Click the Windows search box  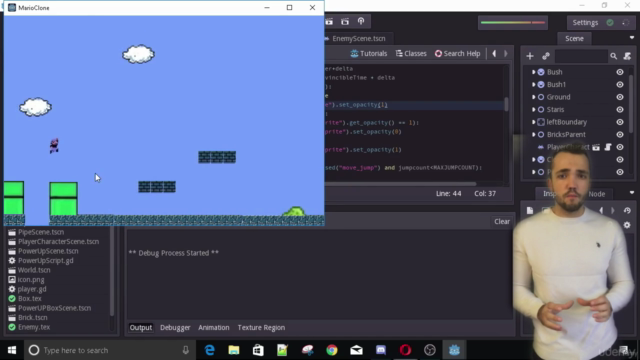click(109, 350)
